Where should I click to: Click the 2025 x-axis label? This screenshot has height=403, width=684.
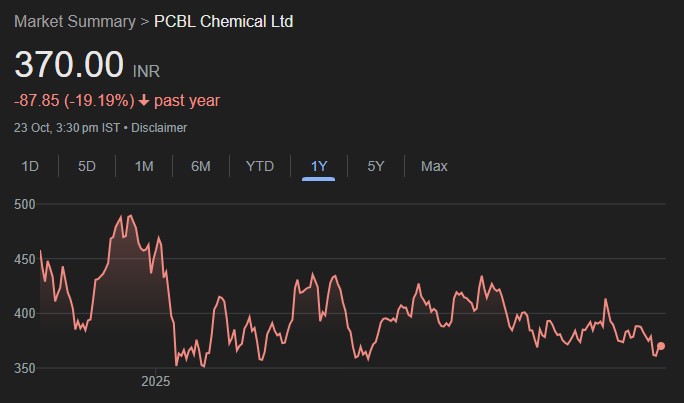156,381
